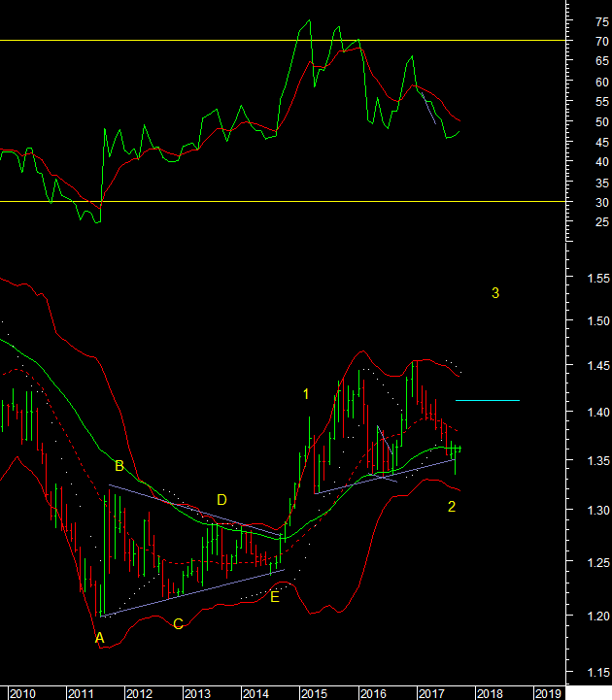Screen dimensions: 612x700
Task: Click the 30 oscillator axis value
Action: pyautogui.click(x=602, y=203)
